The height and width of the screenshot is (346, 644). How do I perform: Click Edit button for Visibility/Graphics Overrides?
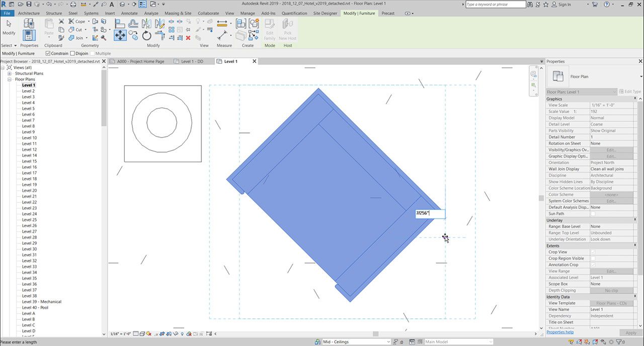(x=611, y=150)
